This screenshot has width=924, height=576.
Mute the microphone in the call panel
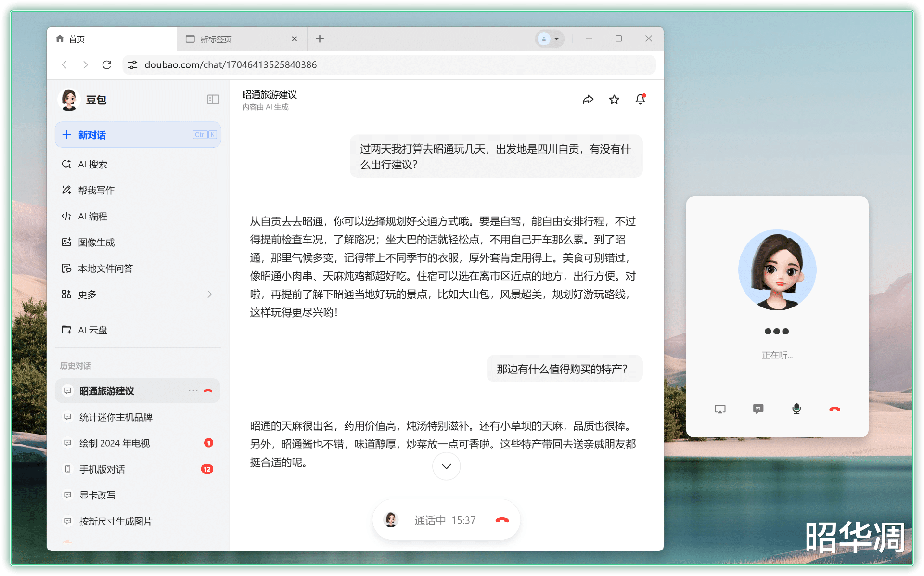coord(796,409)
